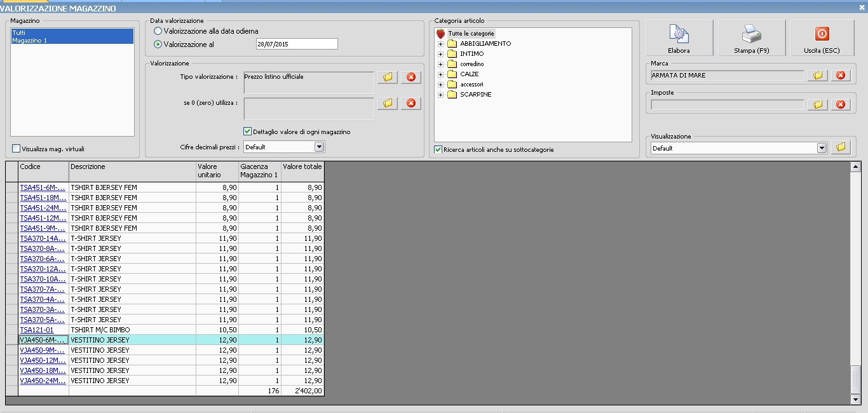The width and height of the screenshot is (868, 413).
Task: Click the accessori folder icon
Action: (452, 85)
